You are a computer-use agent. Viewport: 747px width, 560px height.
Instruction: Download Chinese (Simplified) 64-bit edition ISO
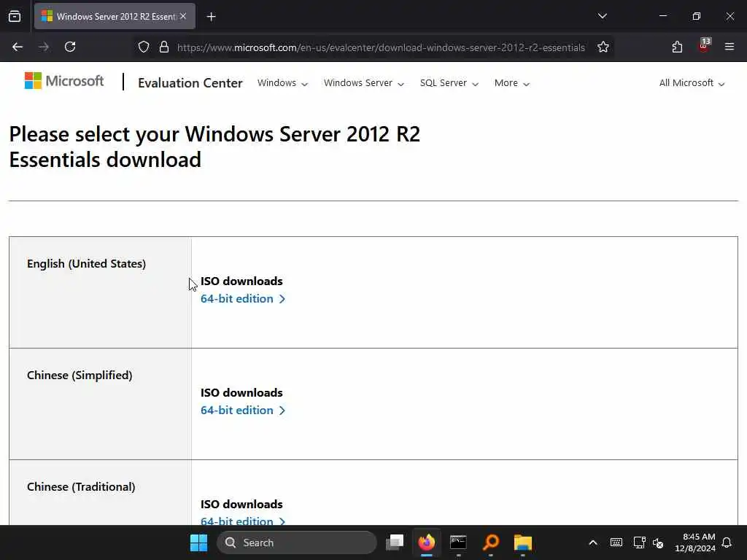pos(242,410)
